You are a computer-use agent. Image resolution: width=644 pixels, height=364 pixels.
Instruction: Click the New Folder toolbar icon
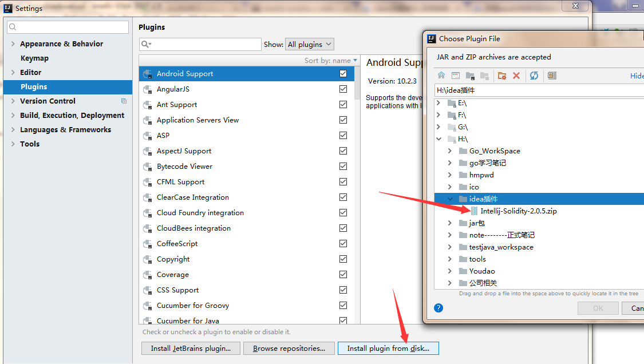[502, 76]
